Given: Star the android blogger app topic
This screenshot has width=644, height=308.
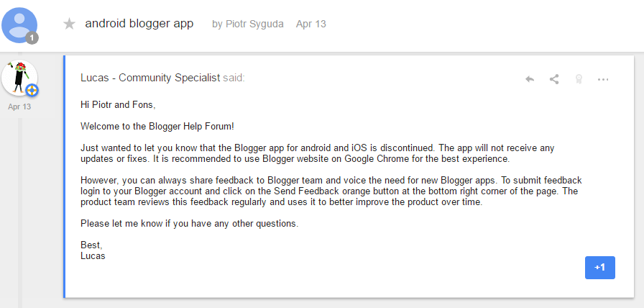Looking at the screenshot, I should point(69,24).
